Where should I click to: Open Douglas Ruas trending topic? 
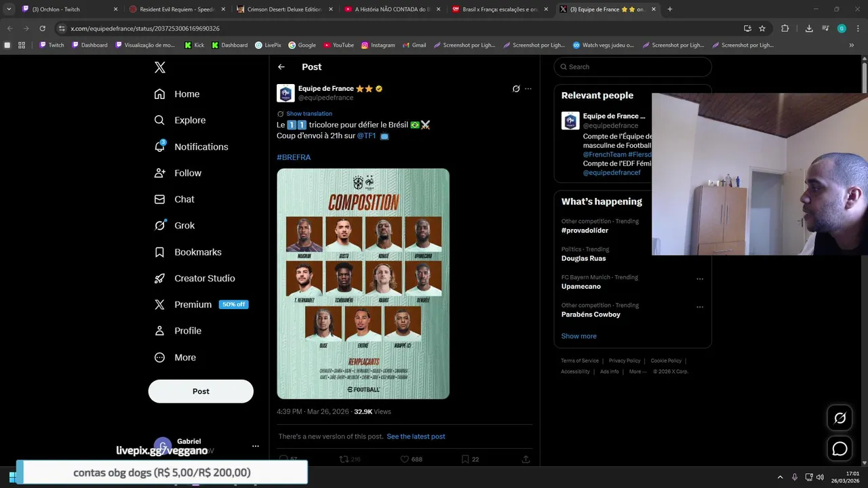pyautogui.click(x=584, y=258)
